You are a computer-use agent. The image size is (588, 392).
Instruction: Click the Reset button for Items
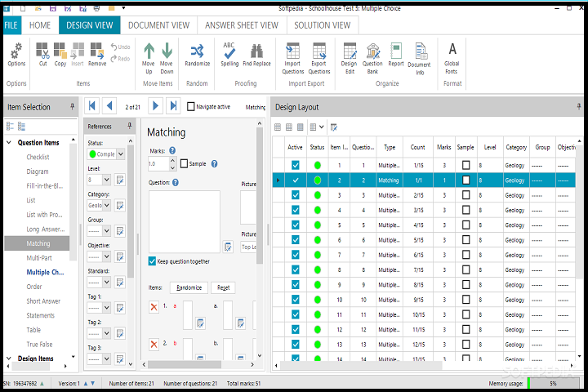(x=222, y=287)
